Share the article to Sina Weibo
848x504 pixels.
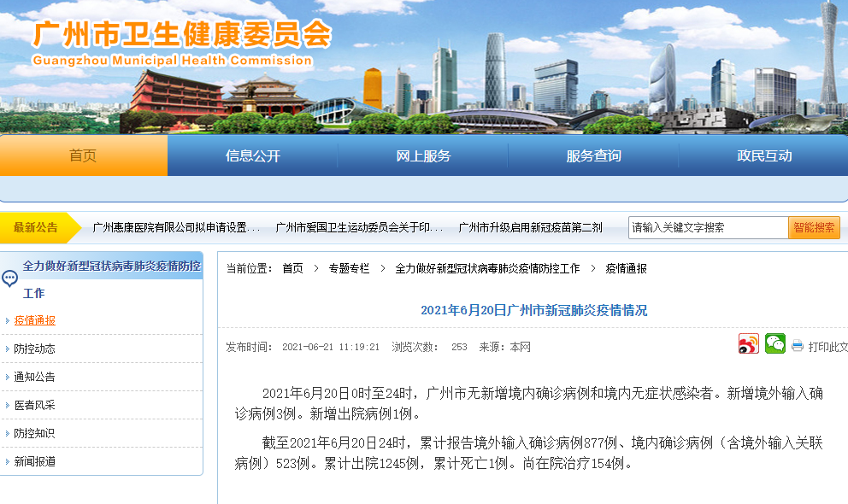click(x=747, y=343)
